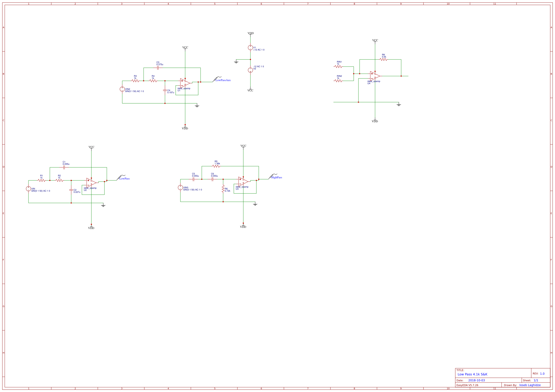Click the date value 2018-10-03
Viewport: 555px width, 392px height.
point(476,380)
